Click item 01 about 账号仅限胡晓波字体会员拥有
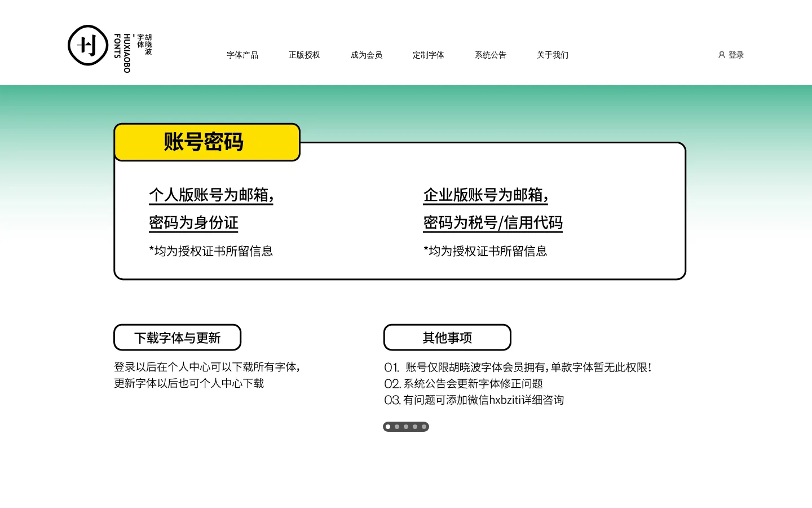 518,367
